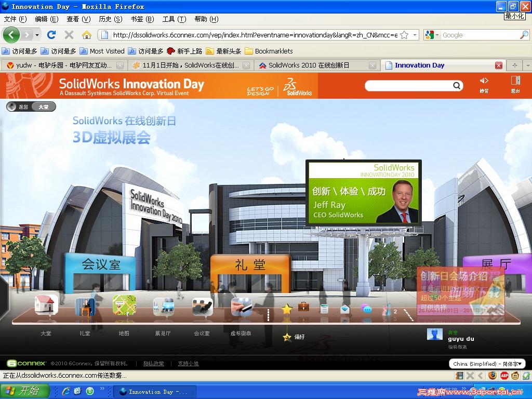This screenshot has height=399, width=532.
Task: Open the 编辑 (E) menu
Action: tap(47, 19)
